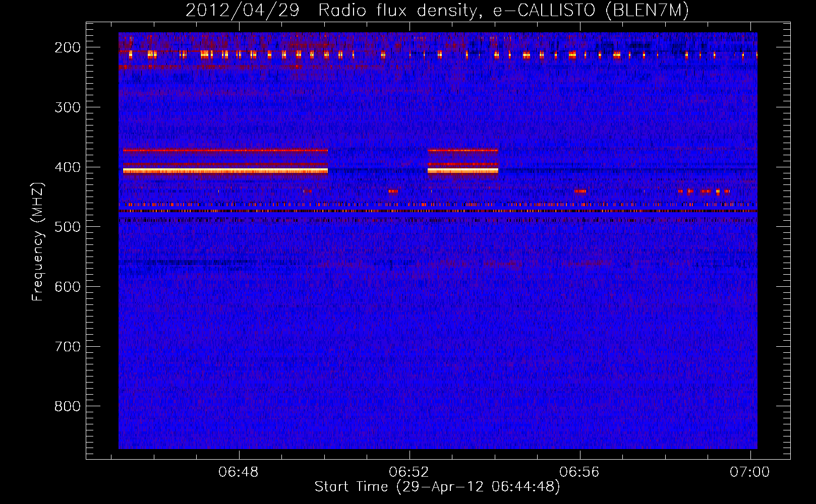Image resolution: width=816 pixels, height=504 pixels.
Task: Click the 700 frequency tick label
Action: click(68, 347)
